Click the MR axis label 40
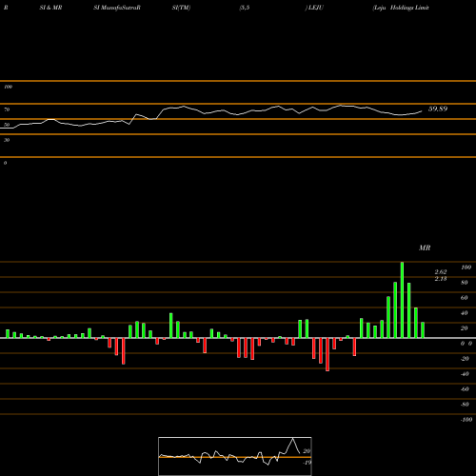 pyautogui.click(x=465, y=313)
